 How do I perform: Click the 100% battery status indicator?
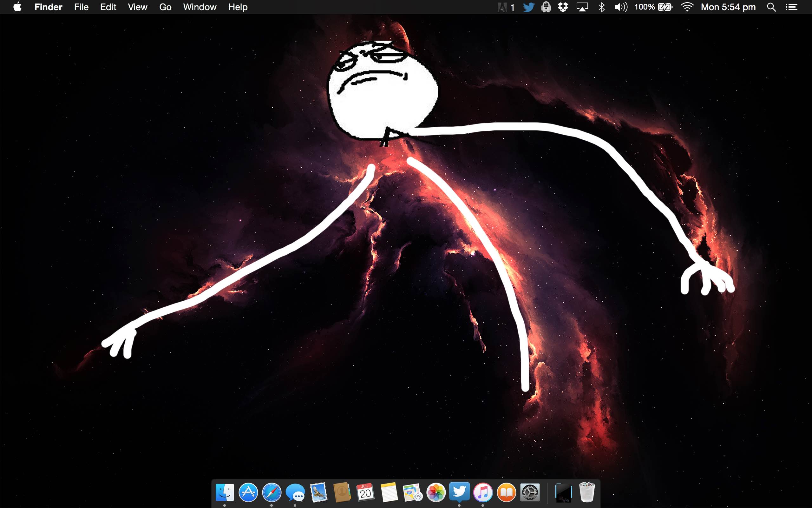tap(653, 7)
